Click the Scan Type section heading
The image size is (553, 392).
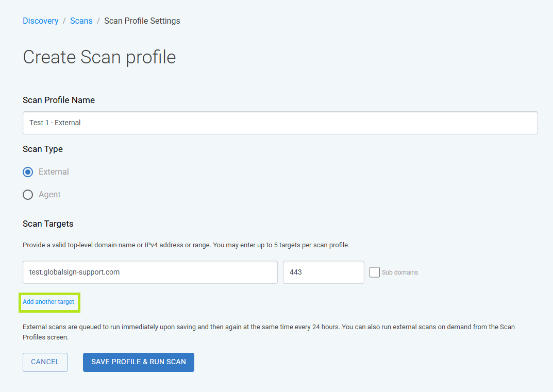(43, 149)
